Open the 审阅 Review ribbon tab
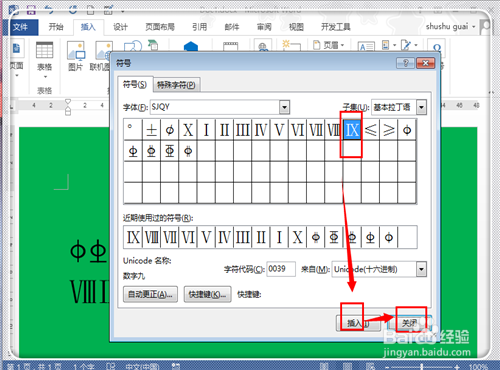 [264, 27]
